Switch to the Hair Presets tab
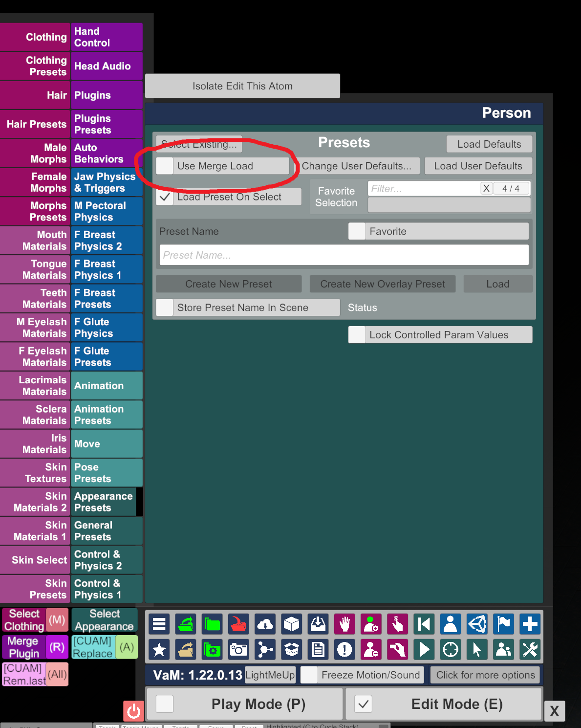The width and height of the screenshot is (581, 728). click(35, 124)
